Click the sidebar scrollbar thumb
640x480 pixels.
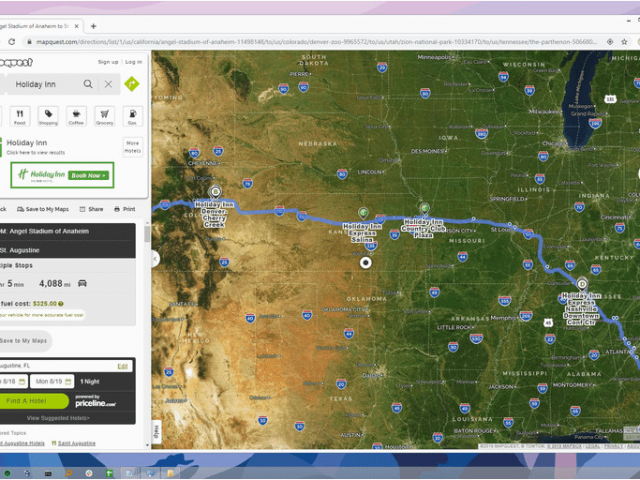147,234
